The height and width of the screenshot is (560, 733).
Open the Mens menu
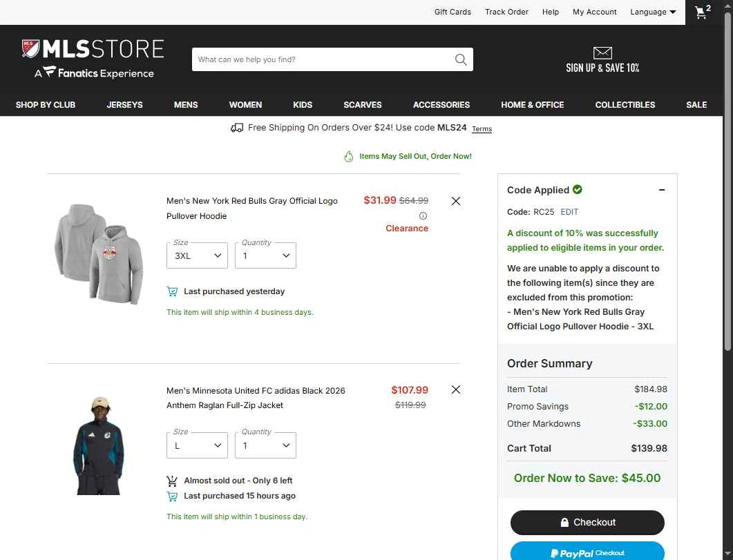click(x=186, y=105)
